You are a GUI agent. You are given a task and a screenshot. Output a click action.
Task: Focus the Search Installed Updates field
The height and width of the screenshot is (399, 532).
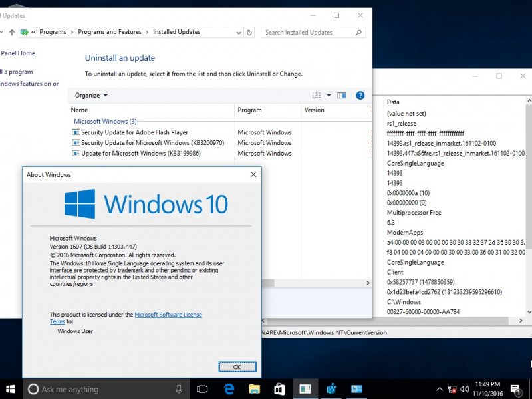(x=313, y=32)
